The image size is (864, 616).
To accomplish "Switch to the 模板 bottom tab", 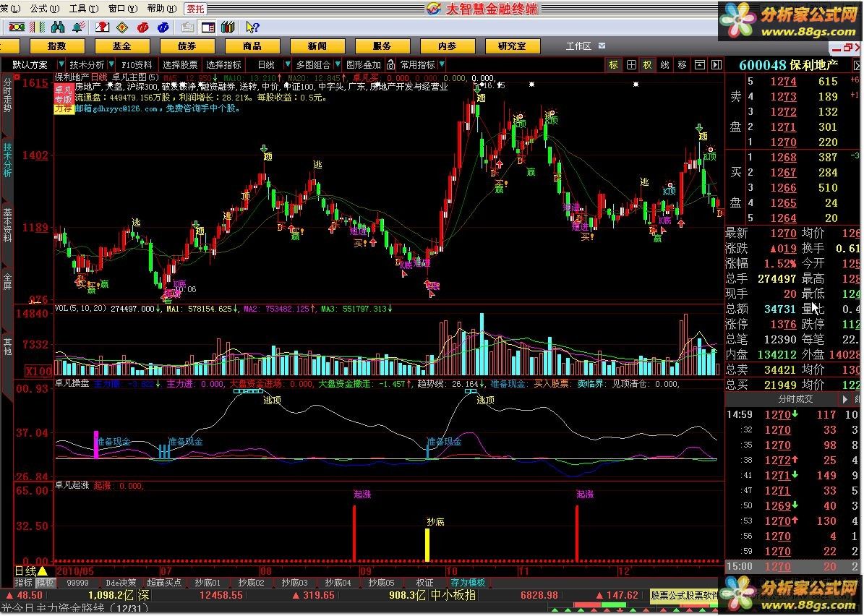I will click(x=45, y=582).
